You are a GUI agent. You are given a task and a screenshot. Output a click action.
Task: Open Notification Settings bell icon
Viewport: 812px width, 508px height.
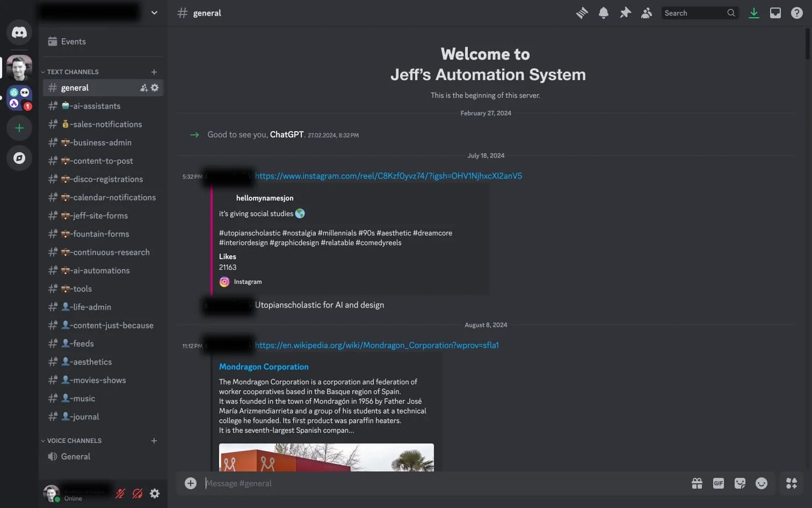click(x=604, y=13)
